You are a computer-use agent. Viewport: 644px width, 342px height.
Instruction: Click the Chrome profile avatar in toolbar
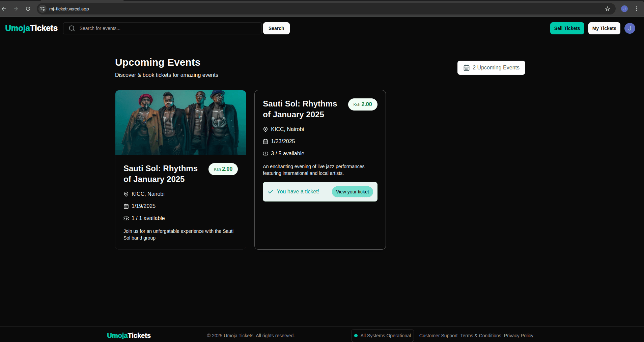point(624,9)
